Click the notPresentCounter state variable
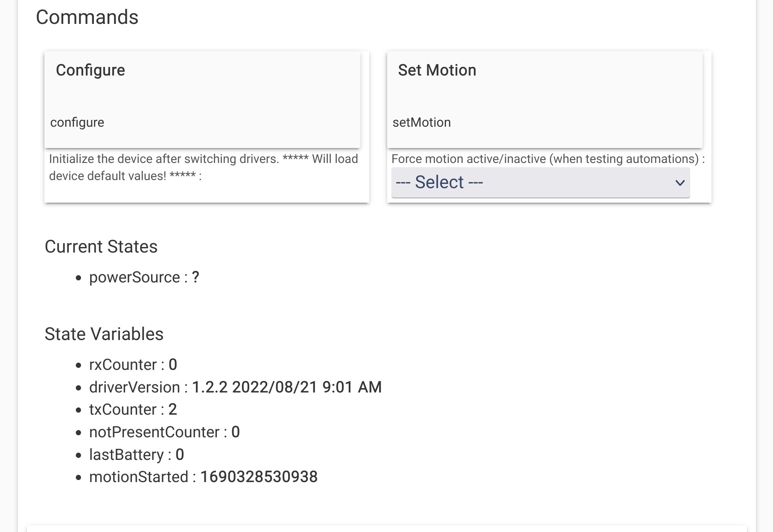The image size is (773, 532). click(x=164, y=432)
